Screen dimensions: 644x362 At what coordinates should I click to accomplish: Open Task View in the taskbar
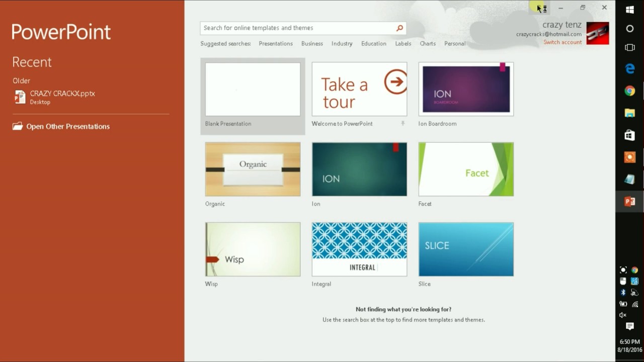coord(629,48)
